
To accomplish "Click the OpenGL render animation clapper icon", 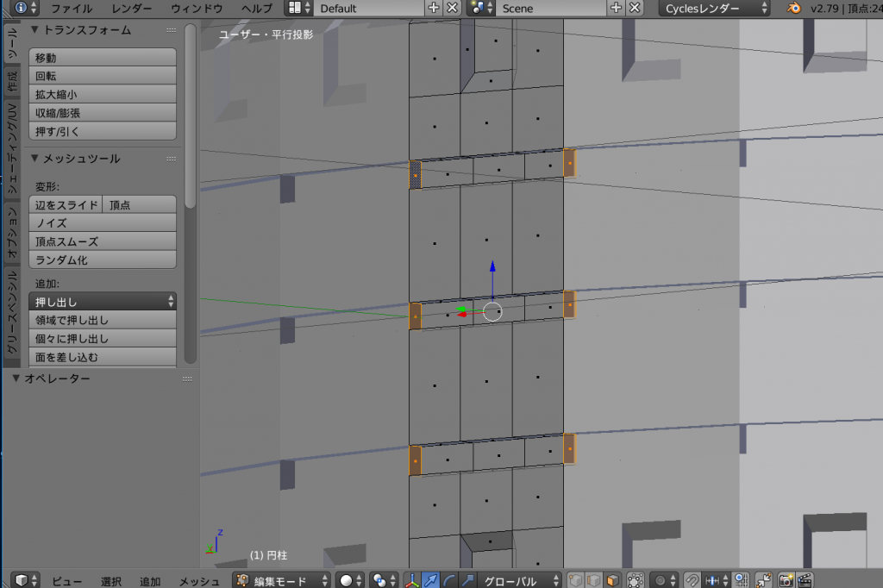I will coord(805,580).
